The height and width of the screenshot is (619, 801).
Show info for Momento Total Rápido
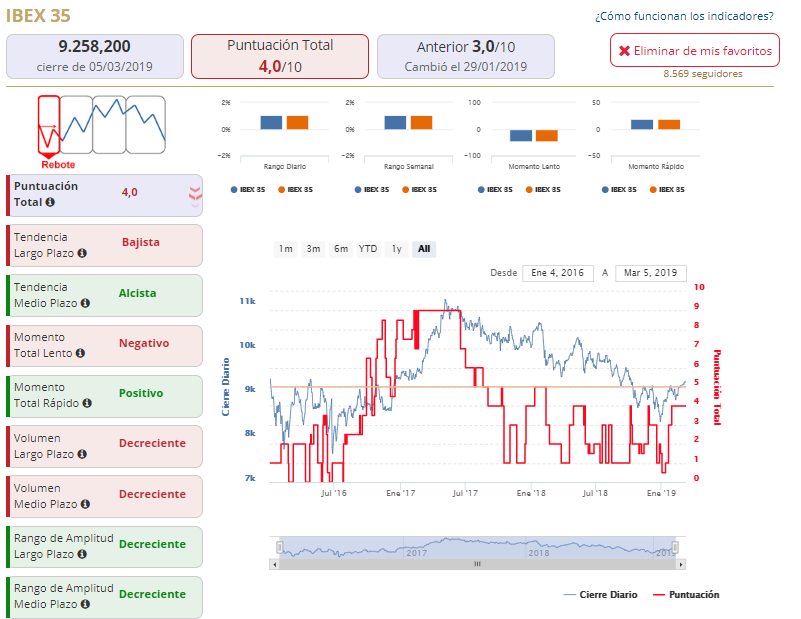point(87,403)
